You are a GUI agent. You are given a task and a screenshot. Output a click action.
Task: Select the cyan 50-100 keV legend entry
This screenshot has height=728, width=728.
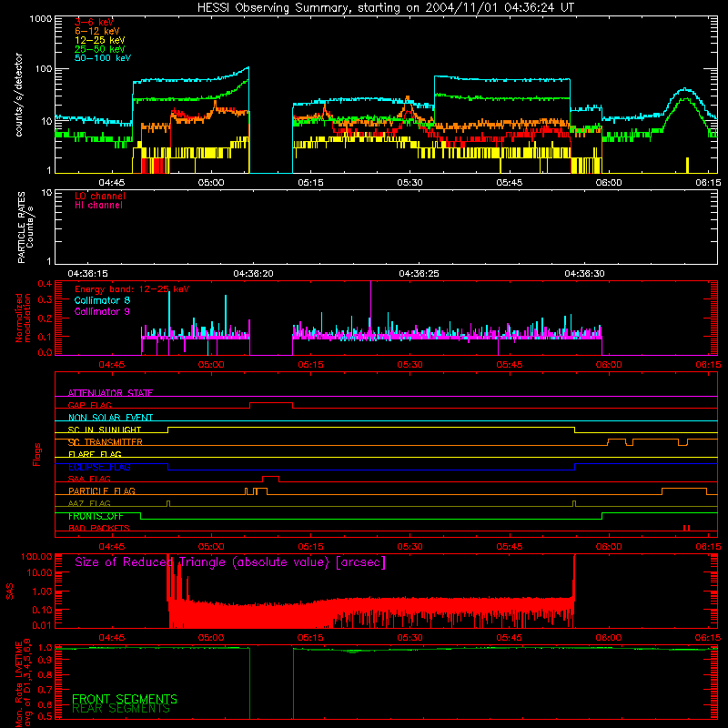[x=103, y=58]
